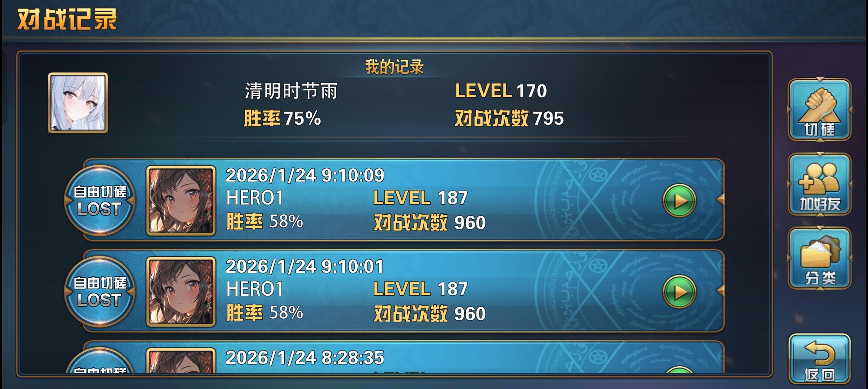Expand the side arrow on 9:10:01 record
Screen dimensions: 868x389
(720, 290)
